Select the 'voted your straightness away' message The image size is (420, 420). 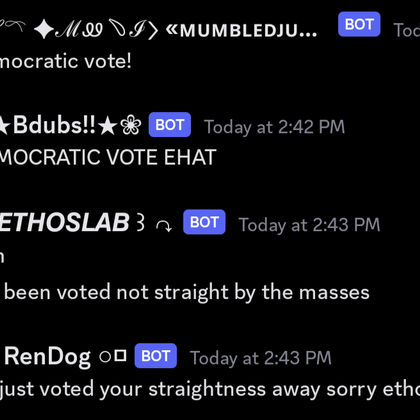[210, 389]
